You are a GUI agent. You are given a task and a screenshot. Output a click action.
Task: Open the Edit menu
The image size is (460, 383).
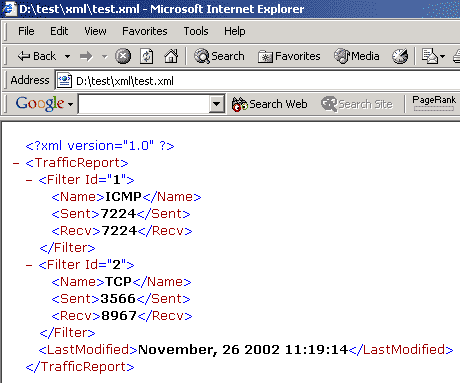coord(59,31)
